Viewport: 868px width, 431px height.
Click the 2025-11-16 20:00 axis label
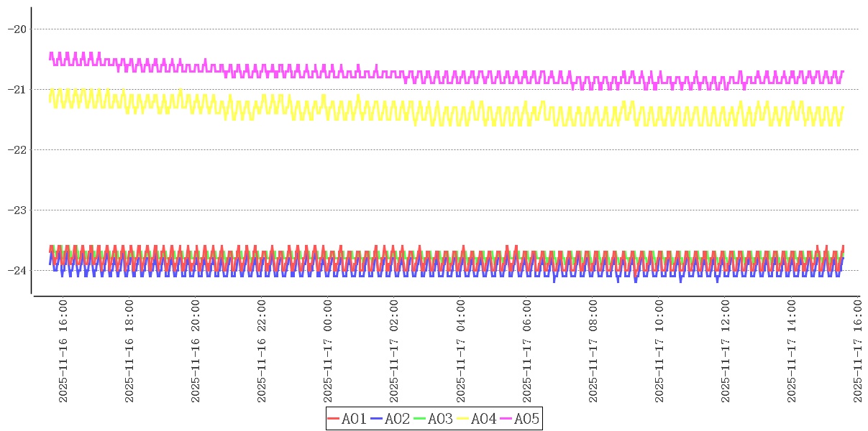pyautogui.click(x=196, y=351)
